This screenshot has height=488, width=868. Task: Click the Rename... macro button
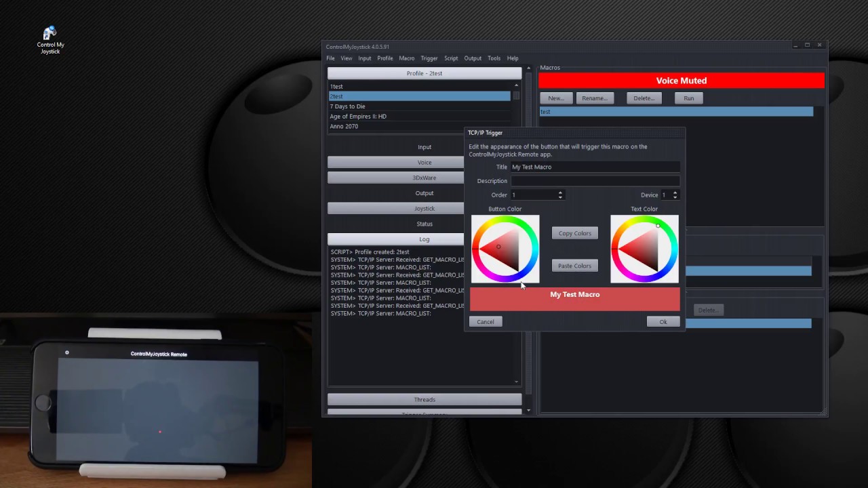tap(595, 98)
